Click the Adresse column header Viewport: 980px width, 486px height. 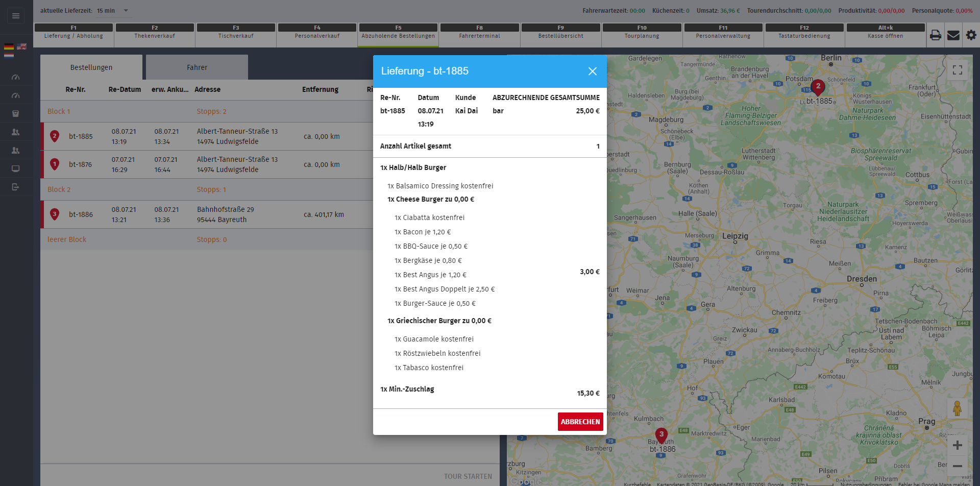click(207, 89)
